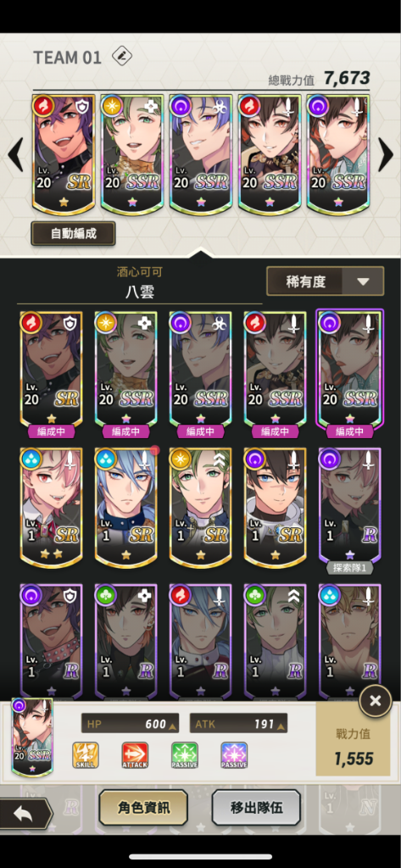The height and width of the screenshot is (868, 401).
Task: Tap the purple-haired SR card in the team row
Action: tap(63, 153)
